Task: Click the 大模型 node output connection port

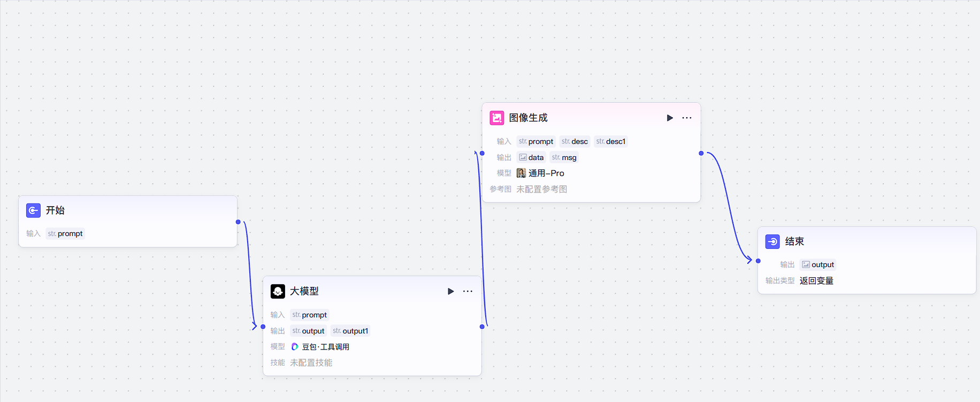Action: pyautogui.click(x=482, y=327)
